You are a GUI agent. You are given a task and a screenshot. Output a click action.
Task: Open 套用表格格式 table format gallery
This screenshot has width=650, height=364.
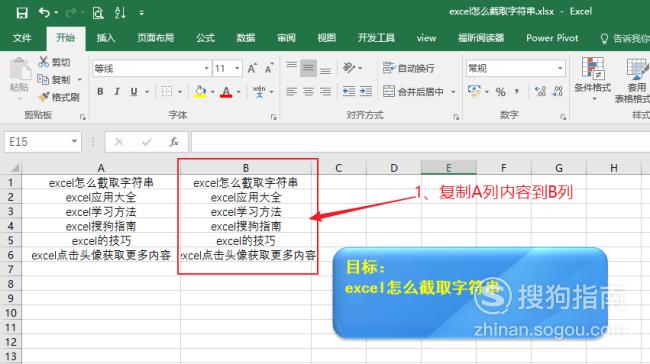[632, 80]
